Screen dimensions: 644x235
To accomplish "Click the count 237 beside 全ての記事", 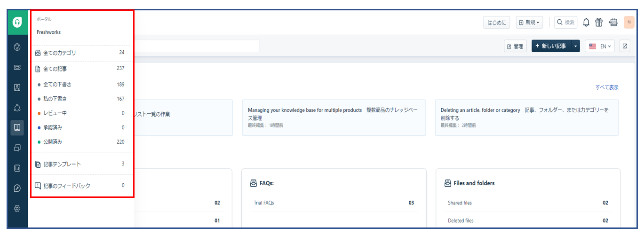I will point(121,69).
